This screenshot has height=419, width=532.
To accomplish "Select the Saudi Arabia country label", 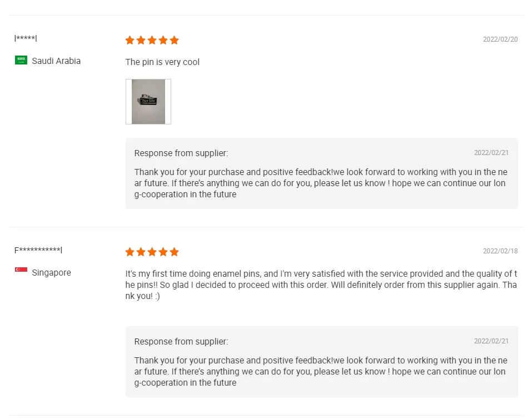I will pyautogui.click(x=56, y=61).
